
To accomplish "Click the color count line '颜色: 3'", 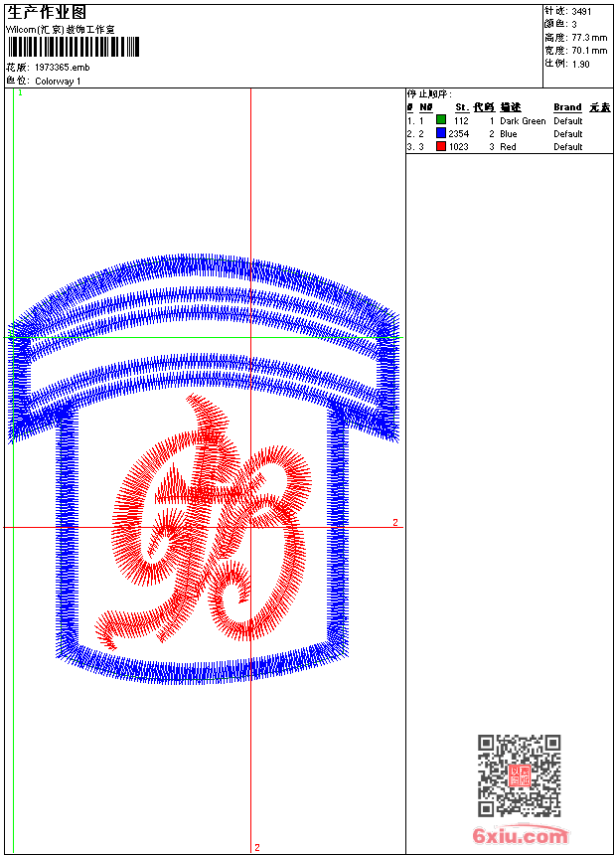I will tap(560, 24).
